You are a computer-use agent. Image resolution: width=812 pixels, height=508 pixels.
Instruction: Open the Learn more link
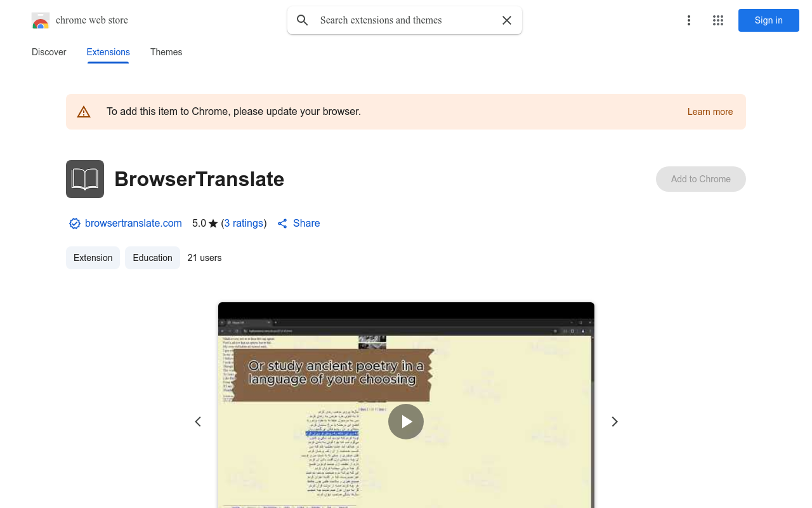coord(710,112)
